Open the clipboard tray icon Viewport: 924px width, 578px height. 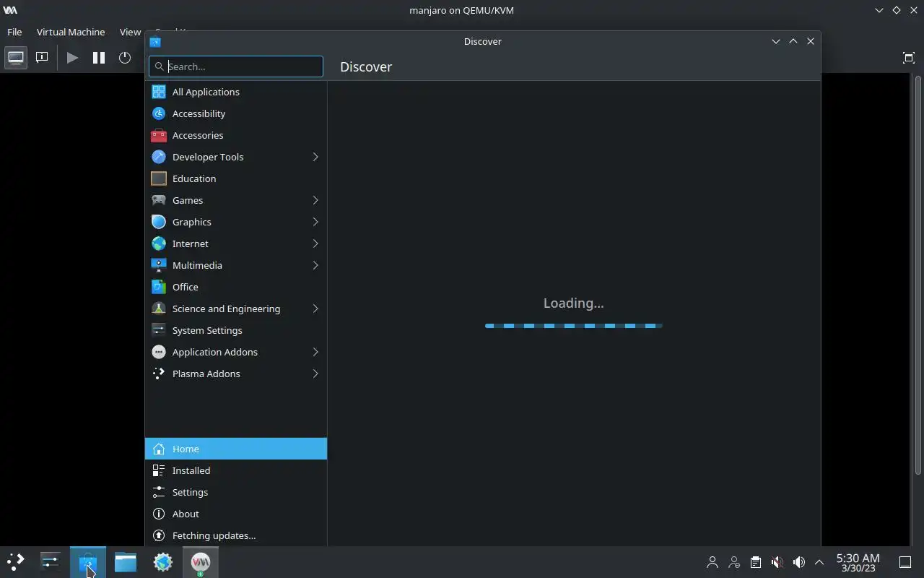click(755, 562)
